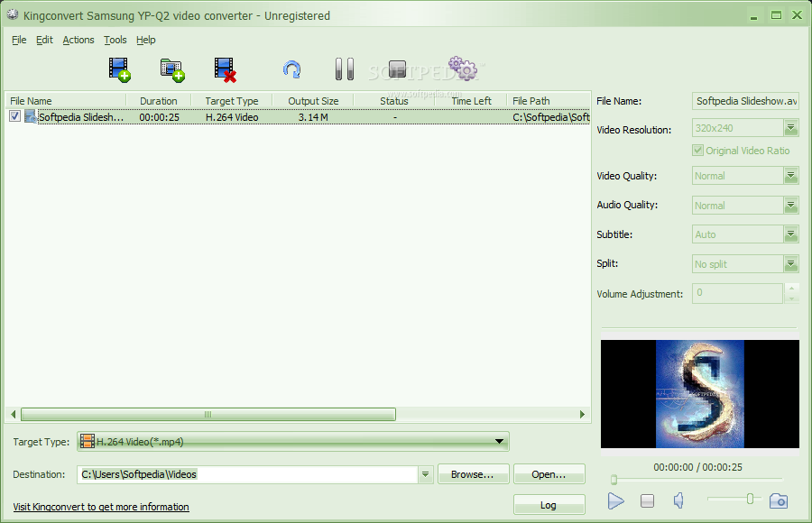Viewport: 812px width, 523px height.
Task: Open the File menu
Action: (19, 40)
